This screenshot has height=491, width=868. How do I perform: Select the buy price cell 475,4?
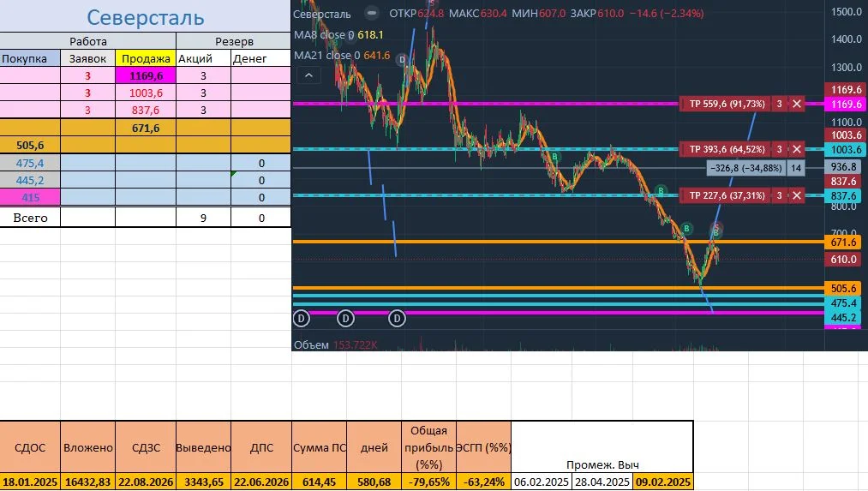click(x=30, y=164)
